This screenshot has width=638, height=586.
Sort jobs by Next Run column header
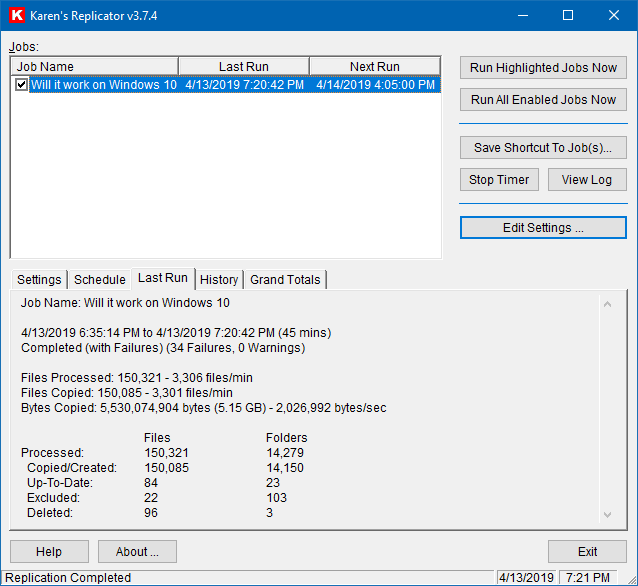(x=374, y=67)
